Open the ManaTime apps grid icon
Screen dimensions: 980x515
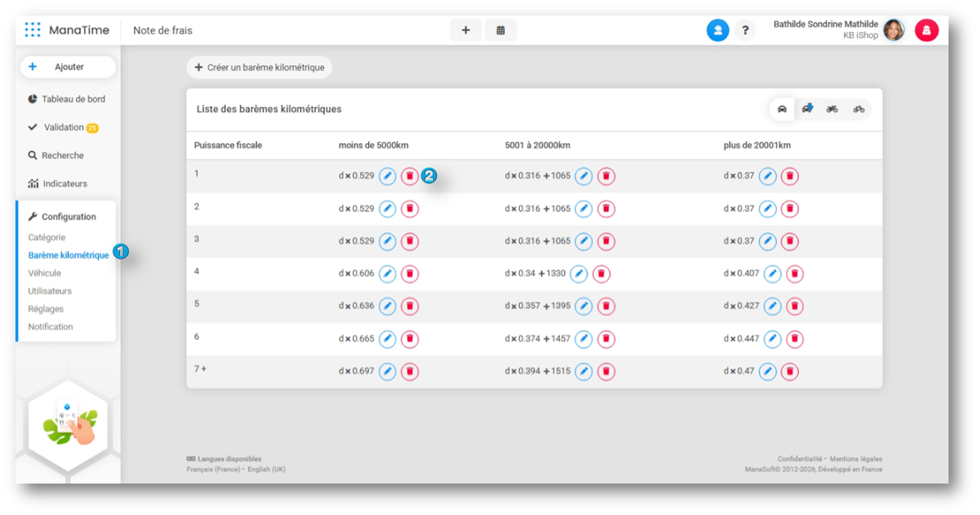coord(32,30)
